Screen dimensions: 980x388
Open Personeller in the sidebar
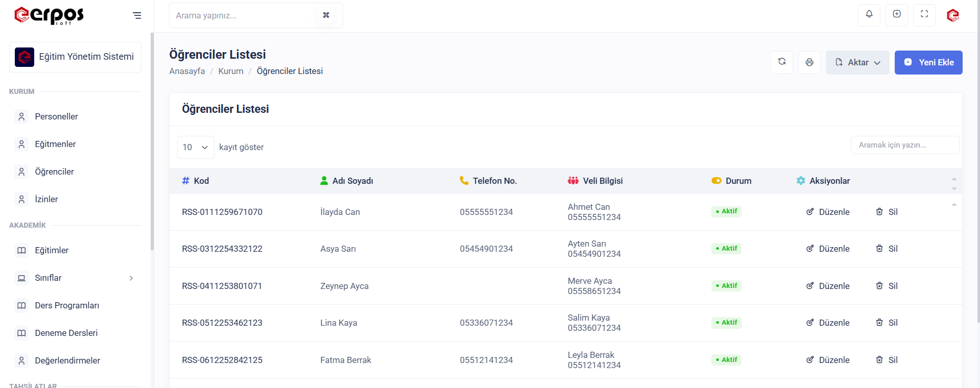(x=56, y=116)
